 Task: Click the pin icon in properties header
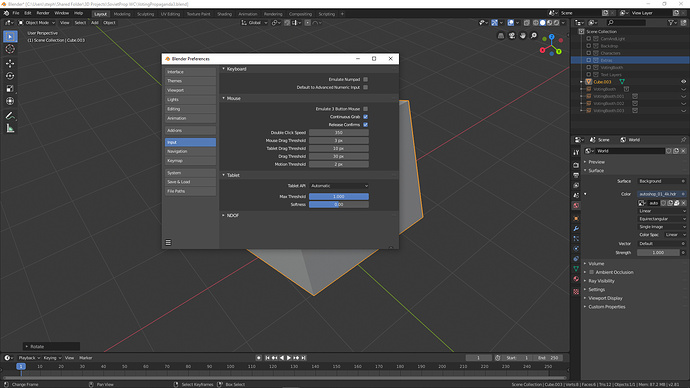click(x=683, y=140)
